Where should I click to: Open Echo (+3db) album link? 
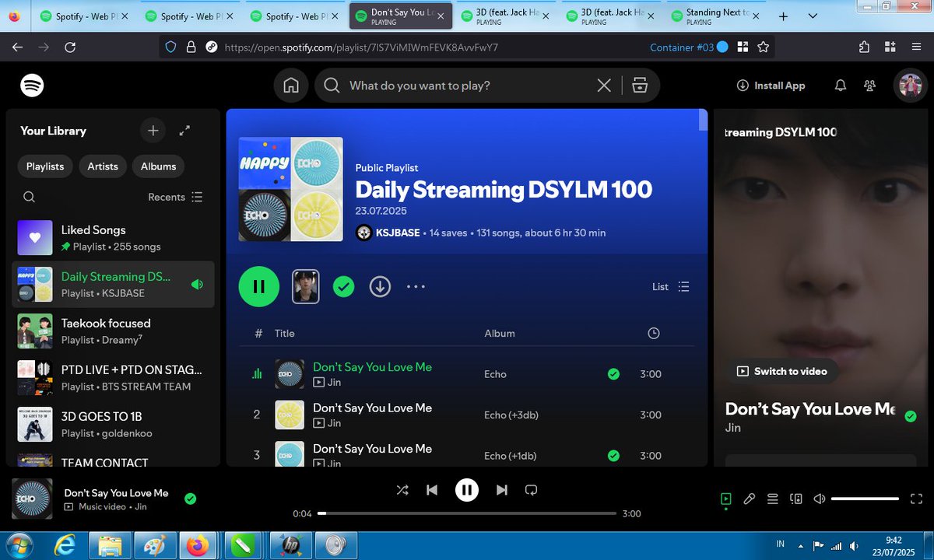[511, 415]
